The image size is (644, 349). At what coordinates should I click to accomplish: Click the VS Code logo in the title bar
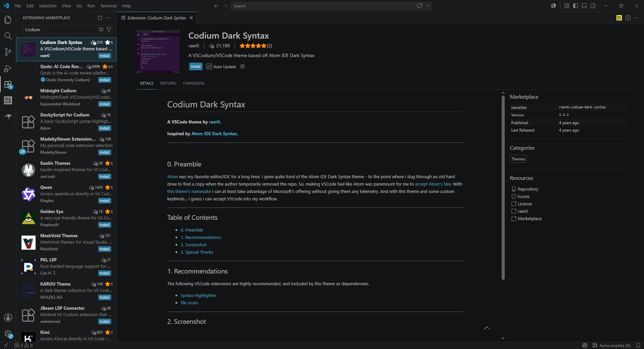(x=6, y=6)
